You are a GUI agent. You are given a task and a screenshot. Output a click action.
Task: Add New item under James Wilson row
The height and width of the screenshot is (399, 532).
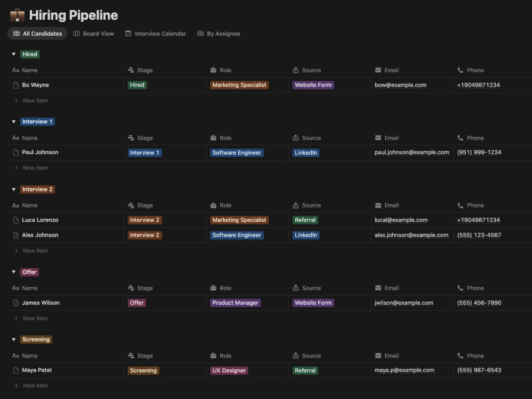click(31, 319)
